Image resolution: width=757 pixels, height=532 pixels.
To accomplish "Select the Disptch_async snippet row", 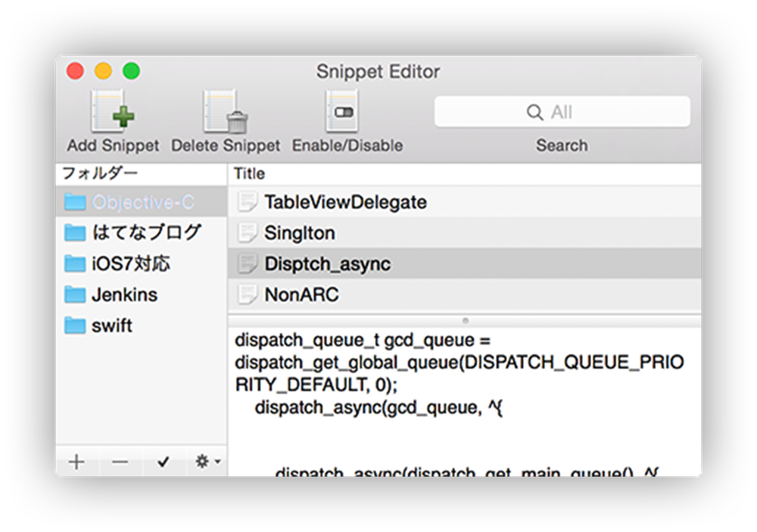I will tap(327, 263).
